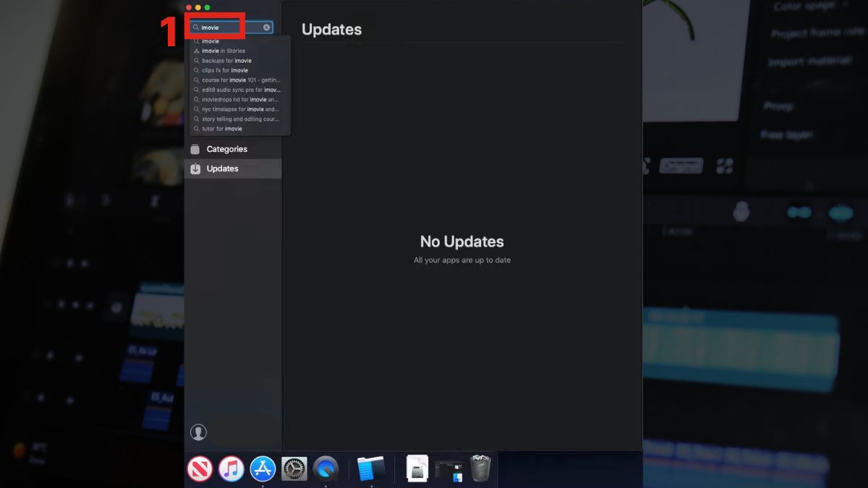Click the Categories sidebar icon
The width and height of the screenshot is (868, 488).
[195, 149]
